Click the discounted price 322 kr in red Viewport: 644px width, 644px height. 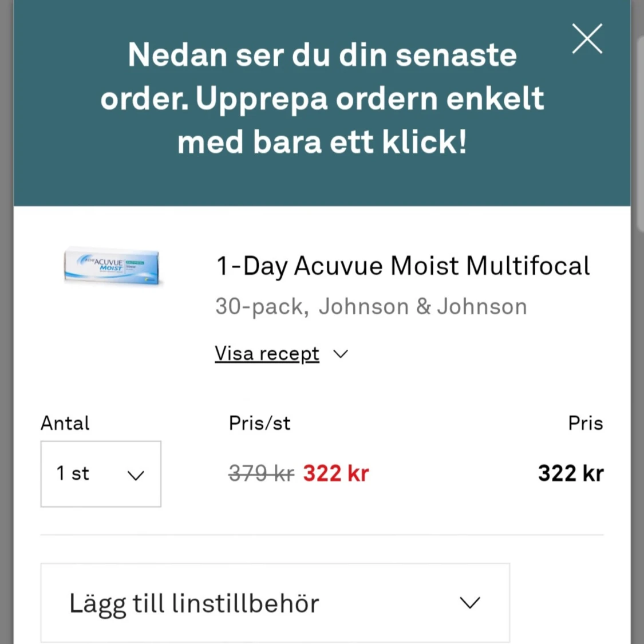(x=336, y=473)
